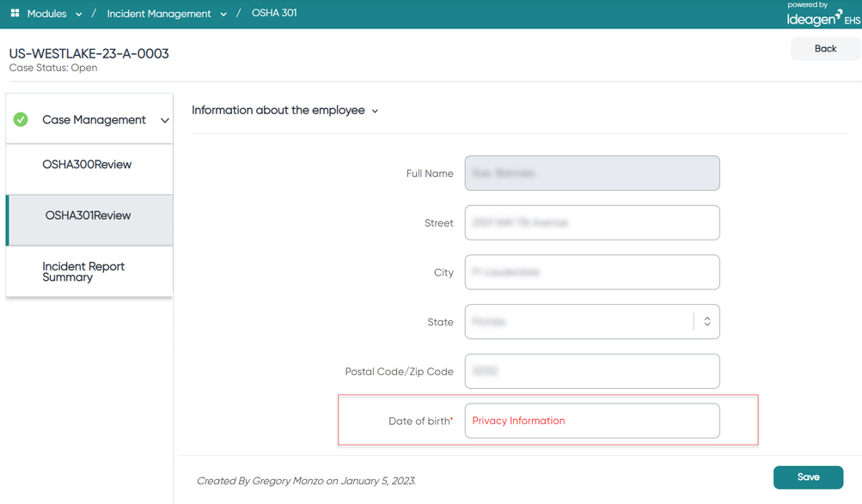
Task: Click the Full Name field
Action: 592,173
